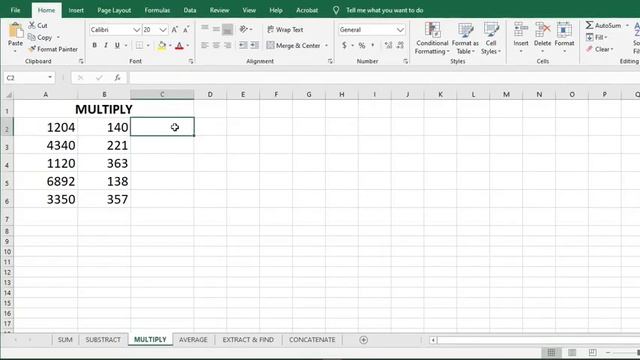Click the Increase Decimal icon
This screenshot has width=640, height=360.
click(x=388, y=45)
